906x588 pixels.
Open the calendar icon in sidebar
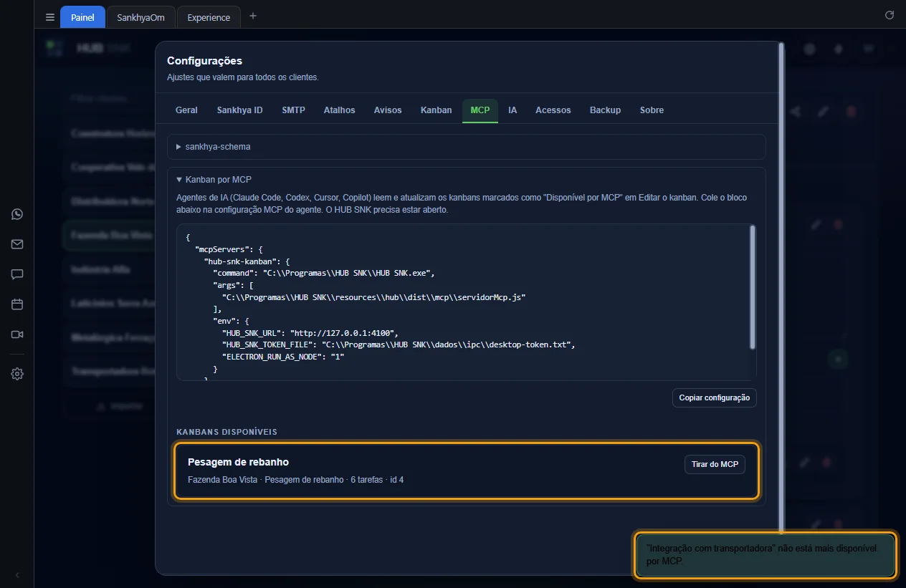coord(17,304)
